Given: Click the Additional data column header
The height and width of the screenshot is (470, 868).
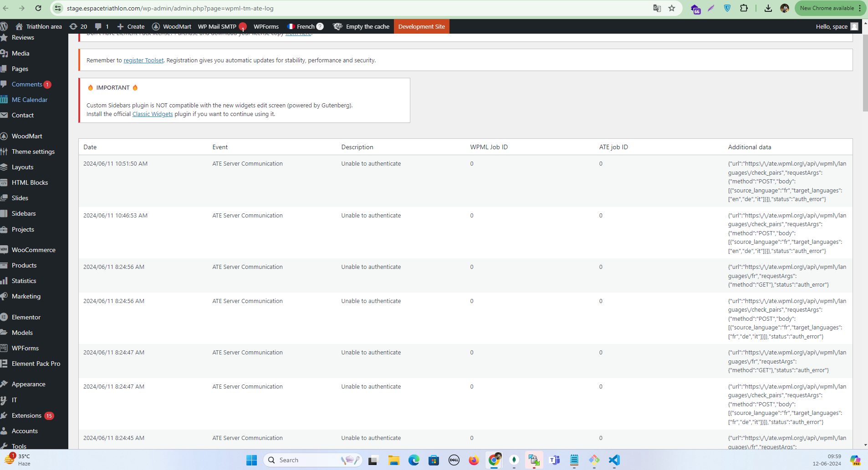Looking at the screenshot, I should 750,147.
